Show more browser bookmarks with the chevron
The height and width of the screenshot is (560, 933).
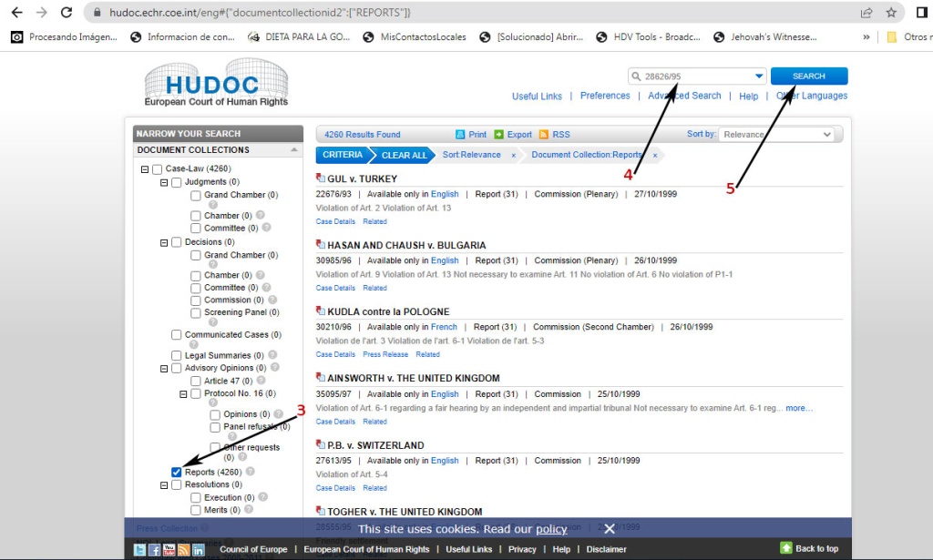point(866,36)
